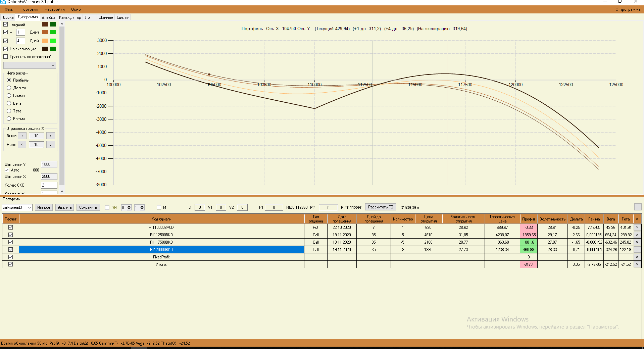Click the Импорт button

tap(44, 207)
